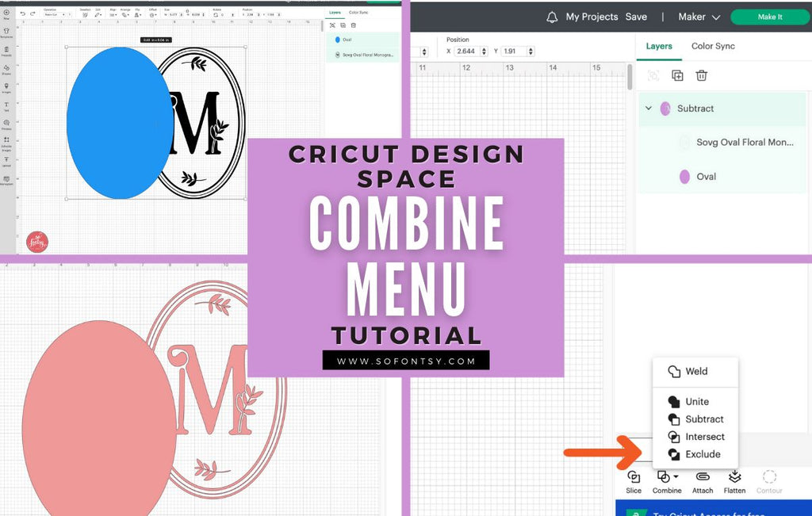Open the Layers tab
This screenshot has height=516, width=812.
659,46
